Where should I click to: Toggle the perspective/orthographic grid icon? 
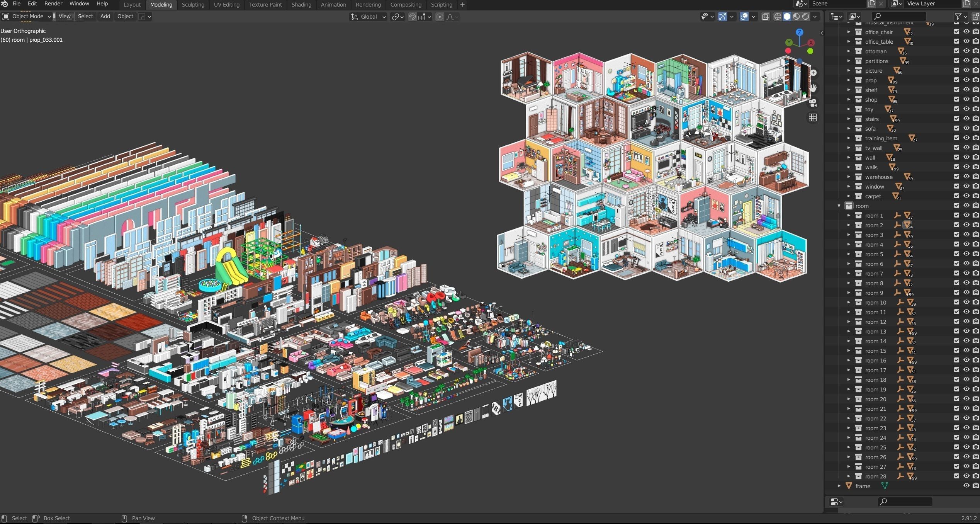pos(813,117)
